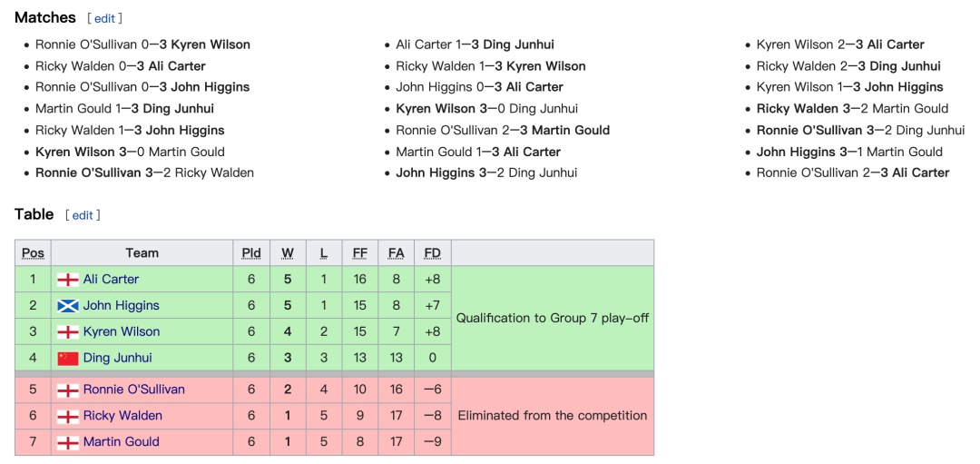Click the Pos column header abbreviation
Screen dimensions: 980x464
coord(34,253)
